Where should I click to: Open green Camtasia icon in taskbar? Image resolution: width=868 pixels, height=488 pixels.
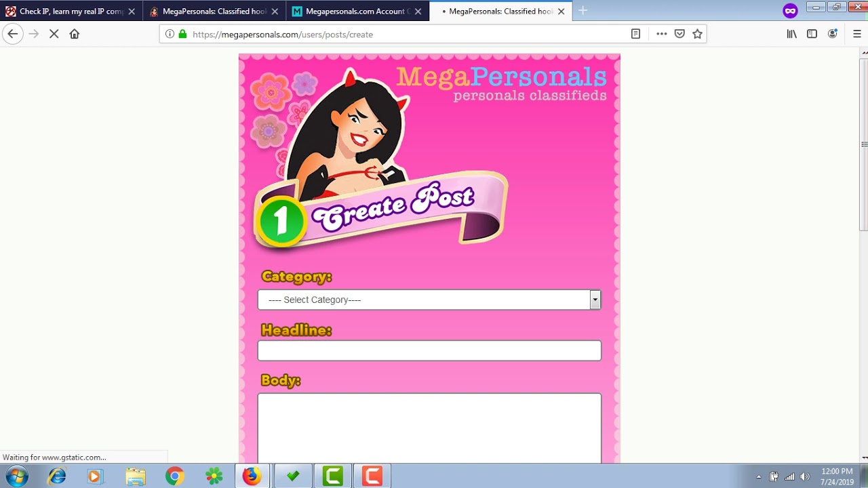332,476
